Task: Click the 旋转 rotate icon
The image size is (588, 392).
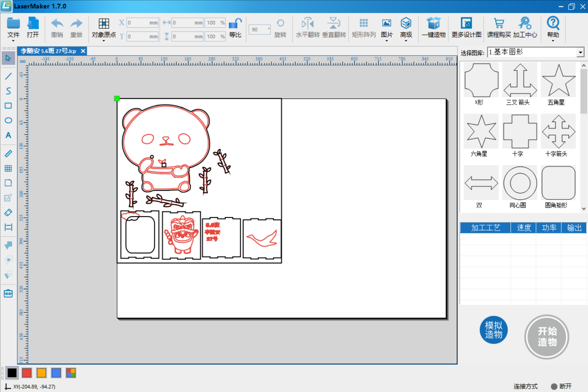Action: pyautogui.click(x=280, y=23)
